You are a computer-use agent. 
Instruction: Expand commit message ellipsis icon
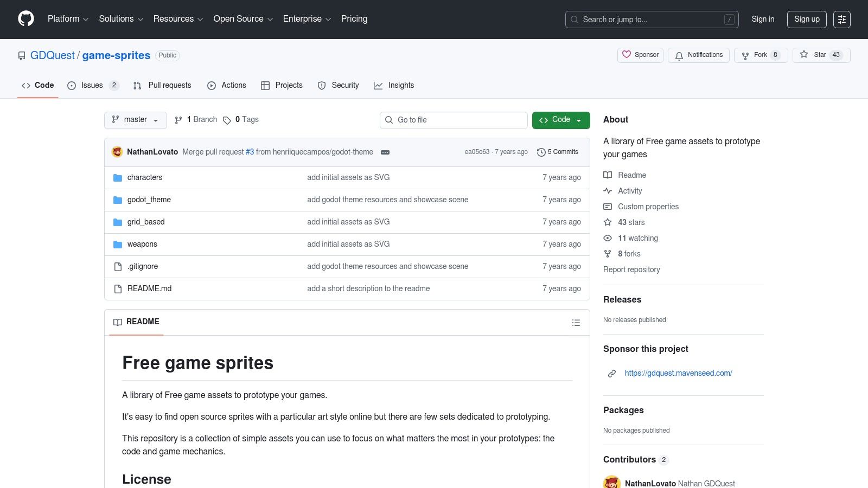click(x=385, y=152)
